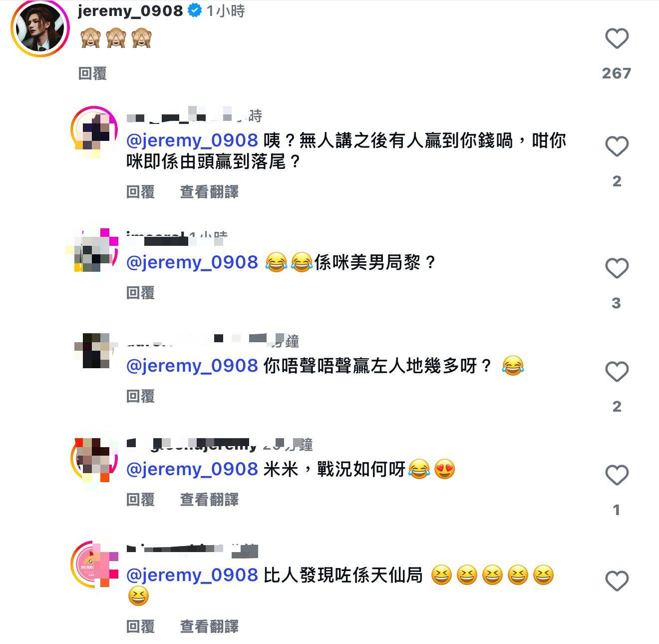Like the 係咪美男局黎 reply

[x=617, y=268]
